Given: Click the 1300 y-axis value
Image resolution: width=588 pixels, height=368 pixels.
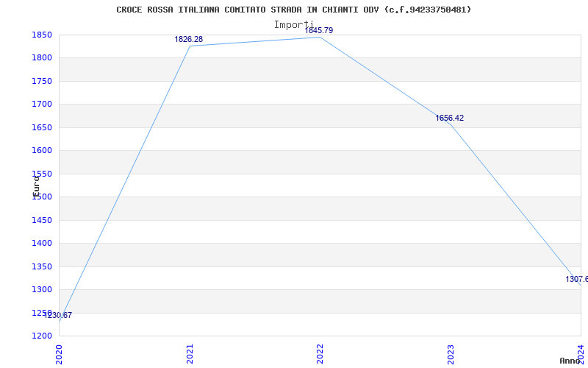Looking at the screenshot, I should pos(41,289).
